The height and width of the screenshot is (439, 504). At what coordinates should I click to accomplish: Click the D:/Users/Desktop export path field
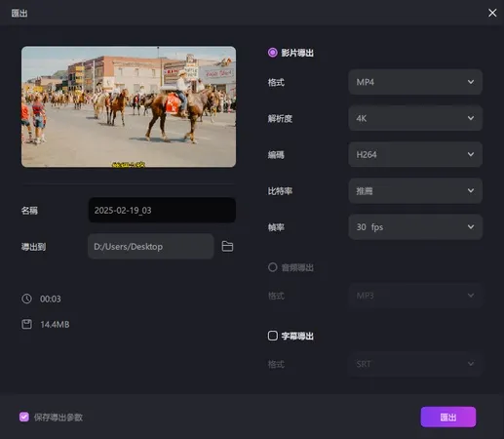(x=151, y=247)
